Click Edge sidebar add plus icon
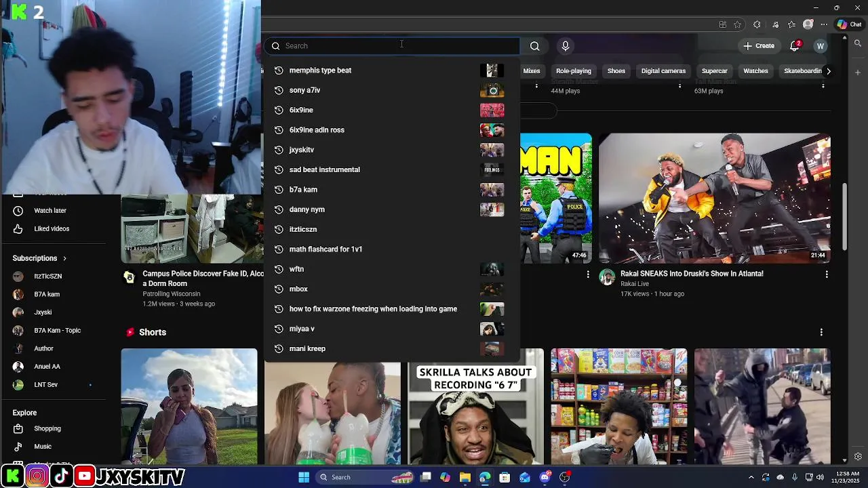The width and height of the screenshot is (868, 488). click(858, 72)
